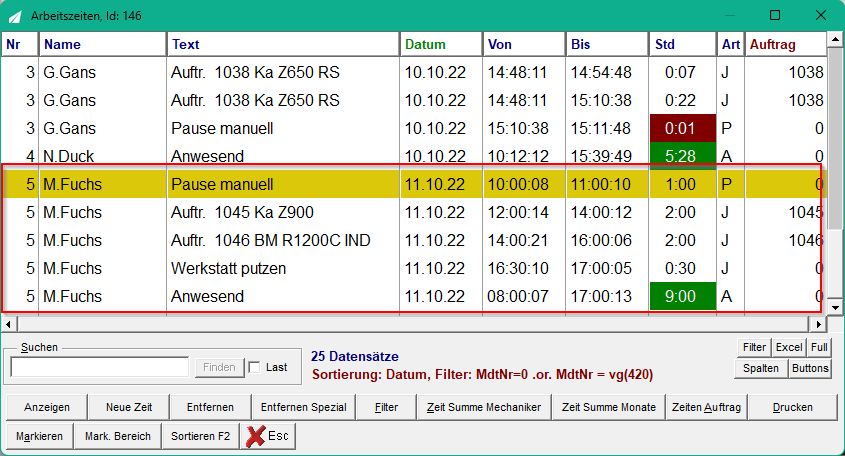Click the Std column header
This screenshot has width=845, height=456.
683,44
